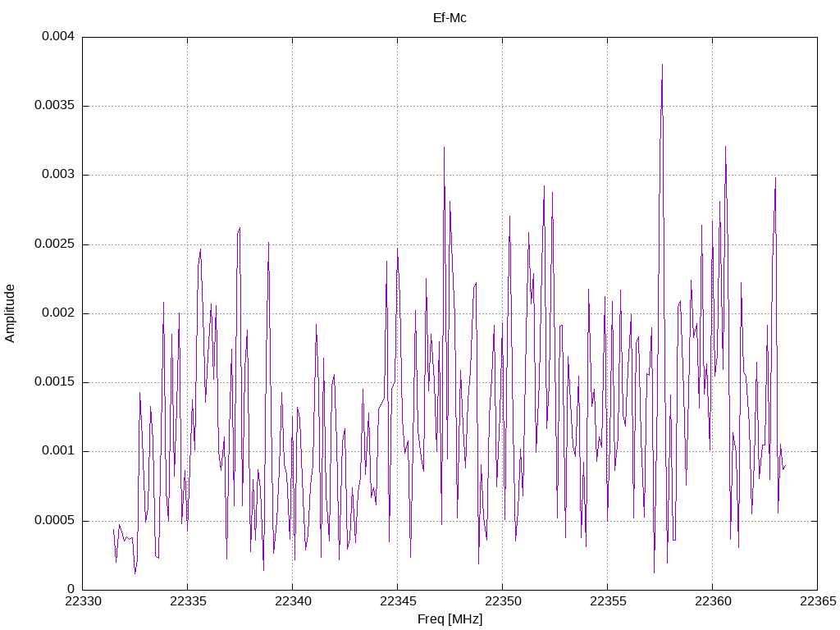Click the vertical Amplitude axis label
The height and width of the screenshot is (630, 840).
click(10, 313)
